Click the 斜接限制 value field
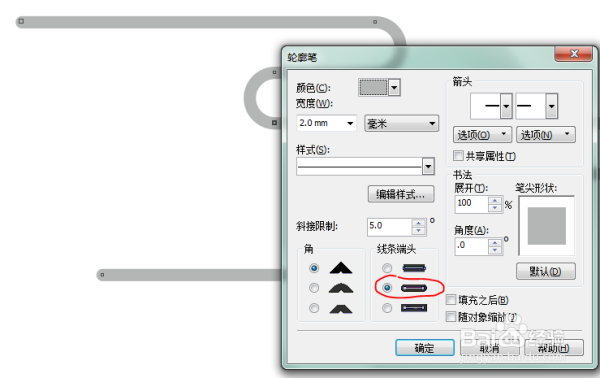 click(390, 227)
